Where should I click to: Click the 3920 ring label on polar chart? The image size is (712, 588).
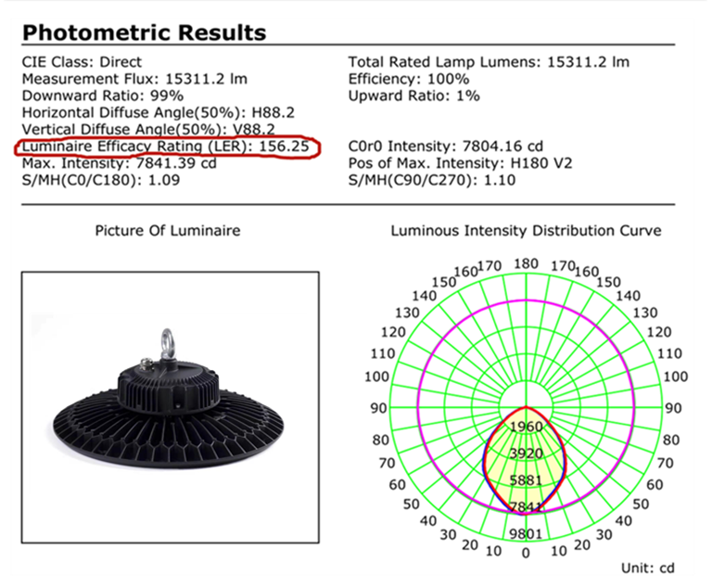(x=527, y=454)
